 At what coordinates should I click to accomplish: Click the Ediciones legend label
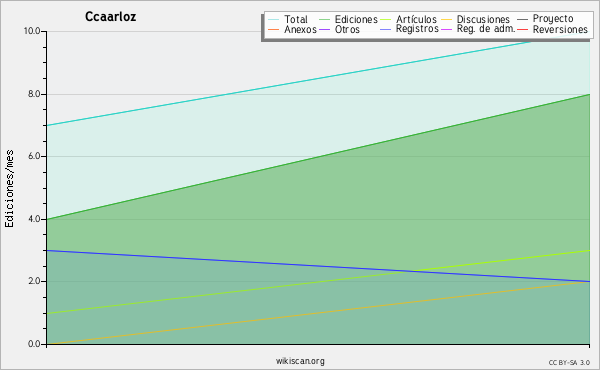(x=356, y=19)
